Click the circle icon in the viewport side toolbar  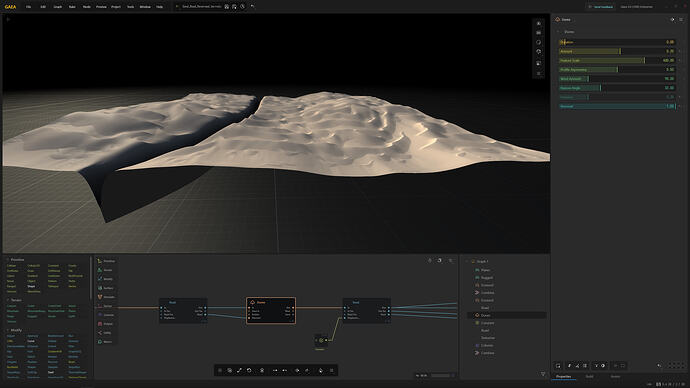tap(538, 42)
